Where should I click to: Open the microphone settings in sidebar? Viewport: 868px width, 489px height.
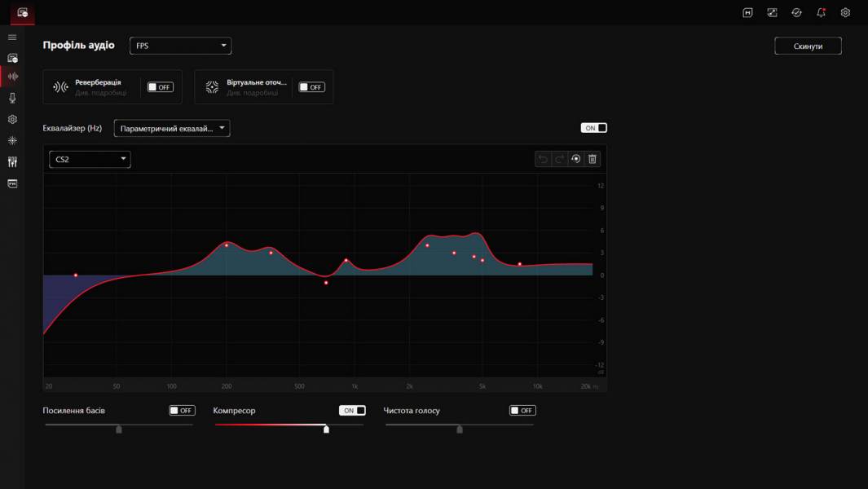12,98
